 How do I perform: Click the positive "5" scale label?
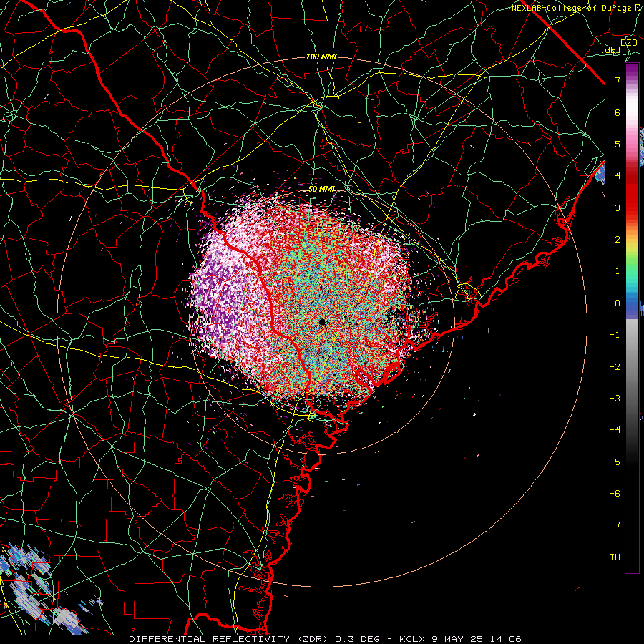[618, 144]
